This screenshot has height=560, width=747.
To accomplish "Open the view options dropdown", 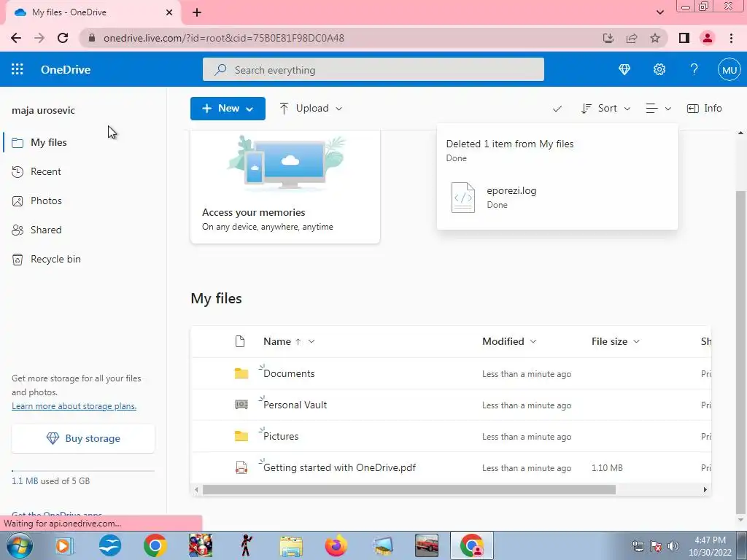I will click(659, 109).
